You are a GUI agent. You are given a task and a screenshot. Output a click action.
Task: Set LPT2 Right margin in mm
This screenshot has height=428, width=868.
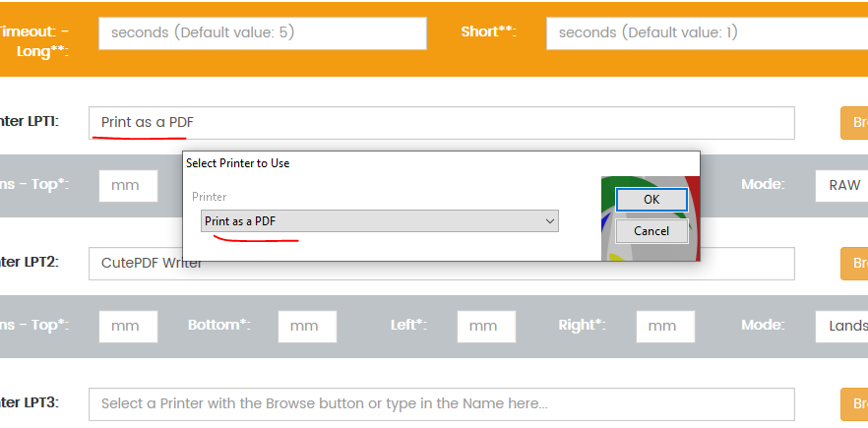tap(665, 326)
